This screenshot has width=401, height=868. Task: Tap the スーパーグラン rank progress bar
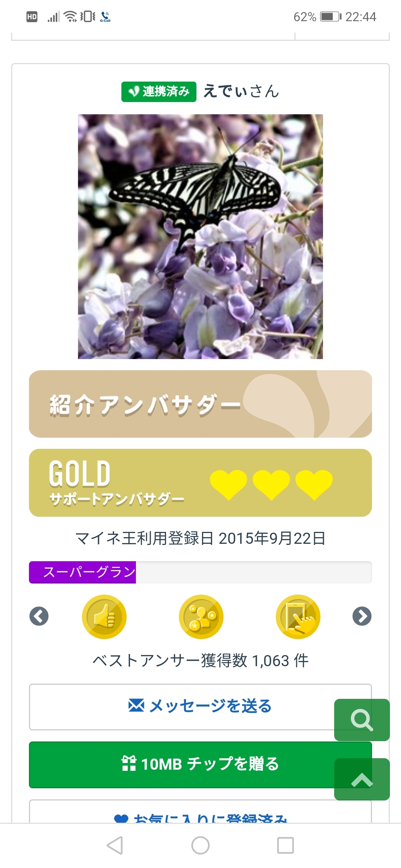point(200,572)
